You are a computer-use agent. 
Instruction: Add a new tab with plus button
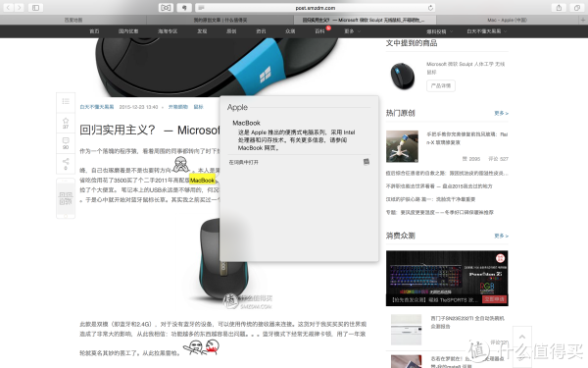(x=583, y=20)
